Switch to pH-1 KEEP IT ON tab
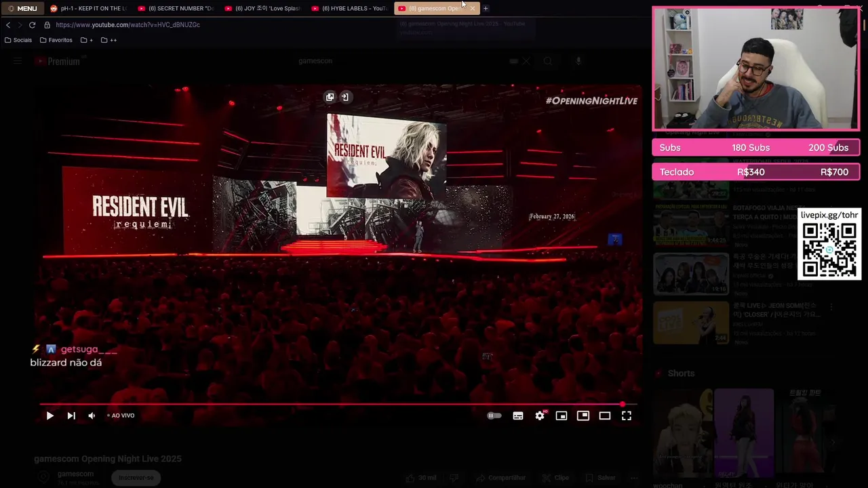 (x=88, y=8)
